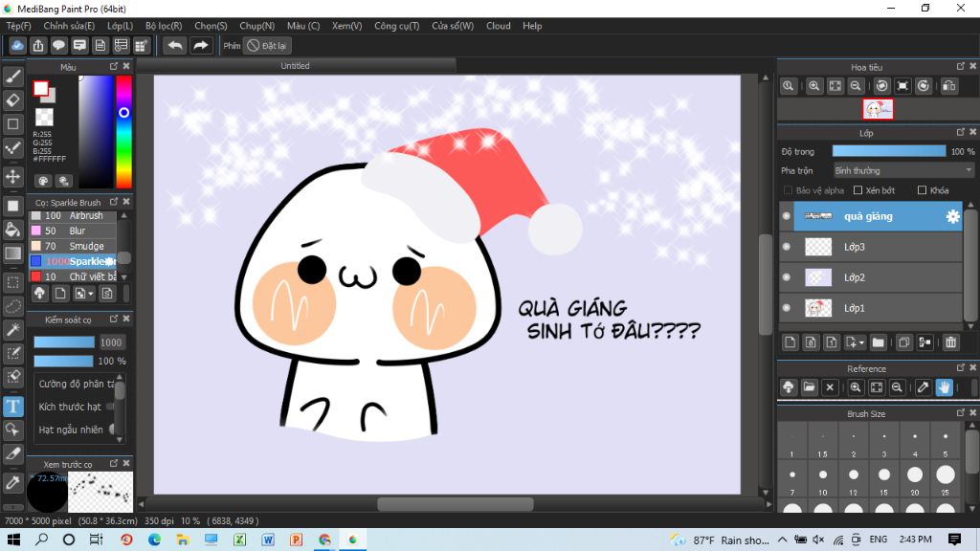The image size is (980, 551).
Task: Select the Move tool
Action: (13, 176)
